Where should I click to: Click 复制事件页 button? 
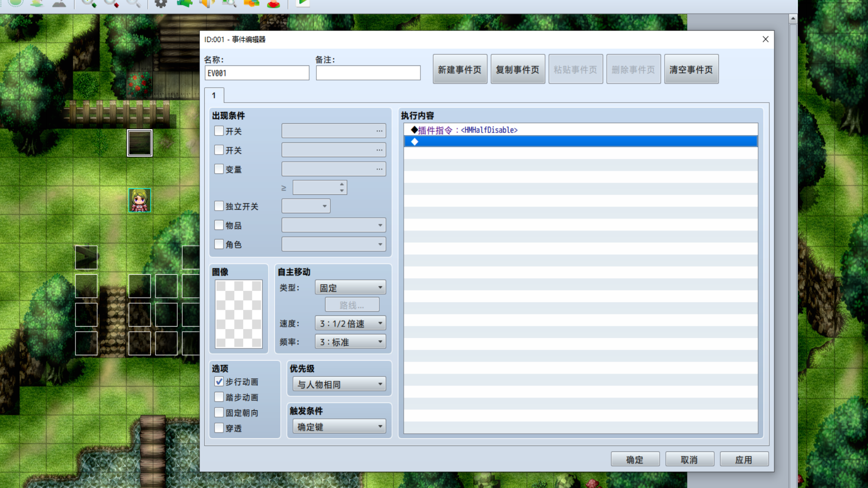pos(518,69)
